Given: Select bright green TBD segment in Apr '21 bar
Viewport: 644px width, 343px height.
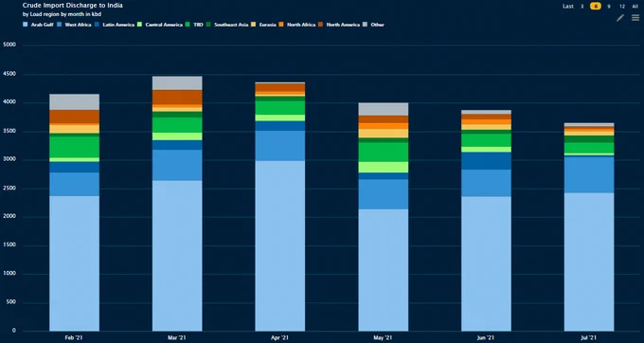Looking at the screenshot, I should click(280, 108).
